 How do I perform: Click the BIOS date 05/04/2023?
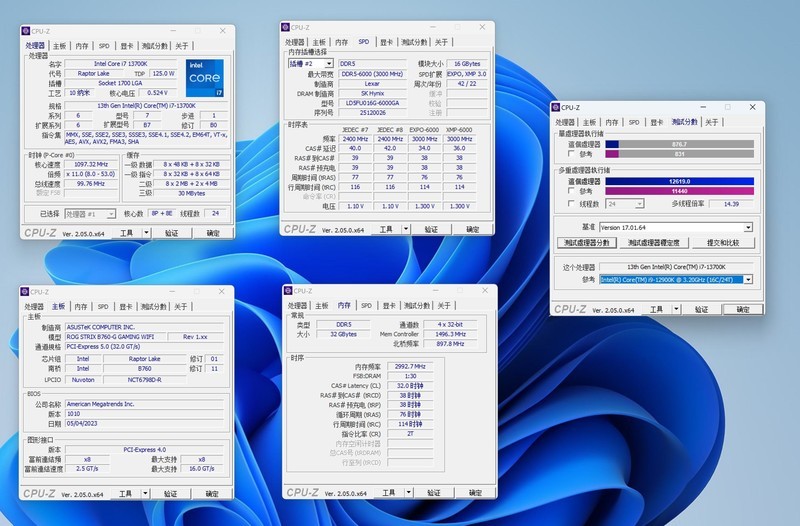point(144,423)
